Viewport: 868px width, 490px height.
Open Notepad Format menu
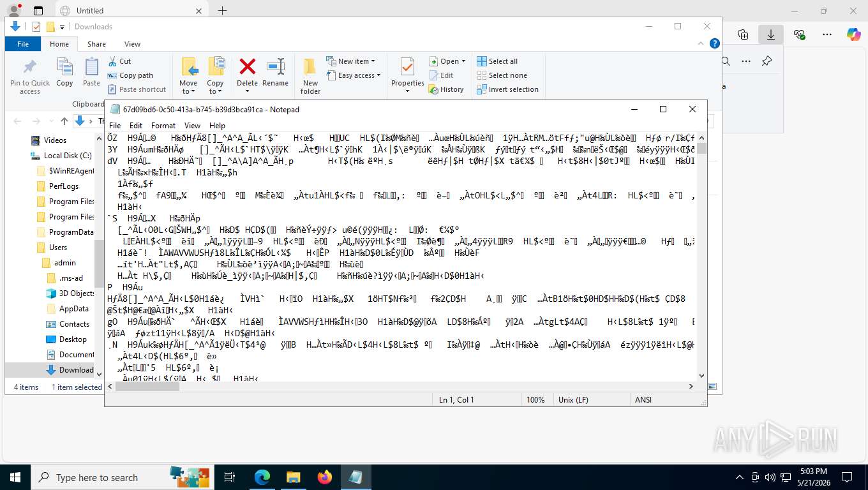pyautogui.click(x=163, y=126)
